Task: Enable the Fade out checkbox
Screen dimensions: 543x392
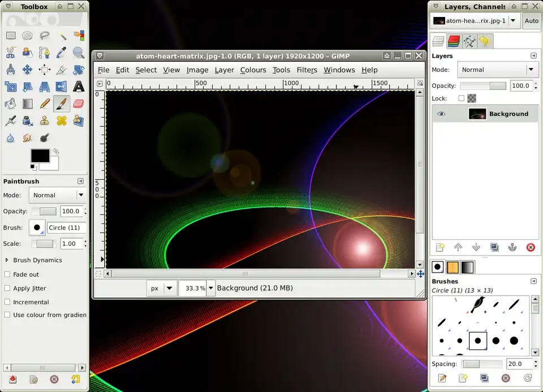Action: [7, 274]
